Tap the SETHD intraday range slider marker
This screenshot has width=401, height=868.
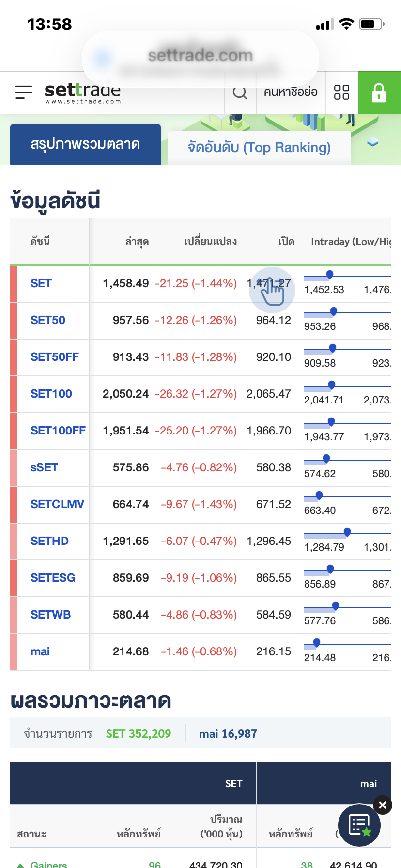click(347, 532)
